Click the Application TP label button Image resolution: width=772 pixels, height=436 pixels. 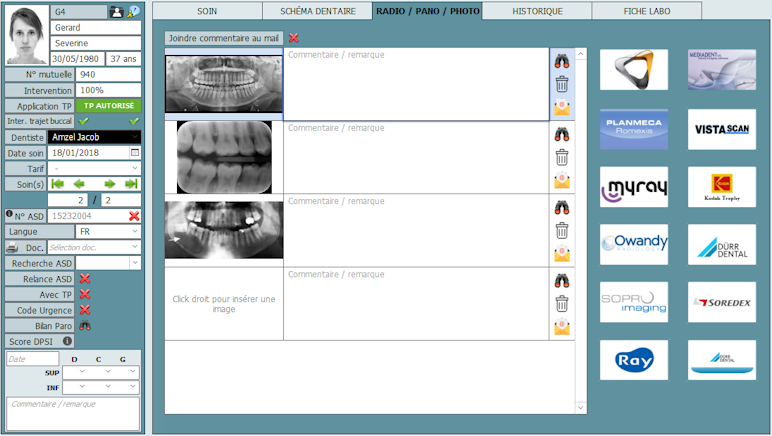(x=39, y=106)
